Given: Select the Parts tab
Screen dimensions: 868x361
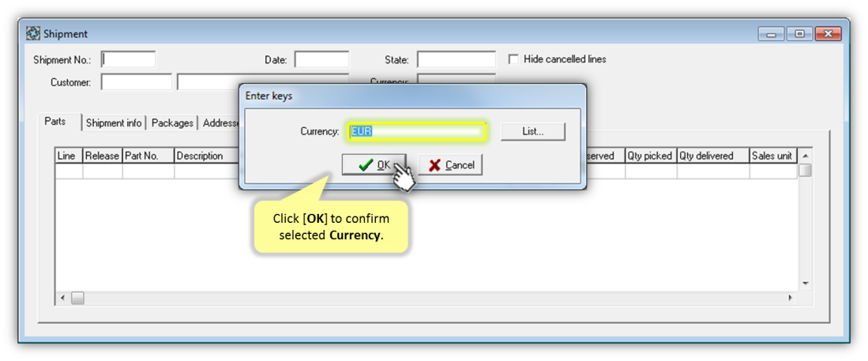Looking at the screenshot, I should [55, 122].
